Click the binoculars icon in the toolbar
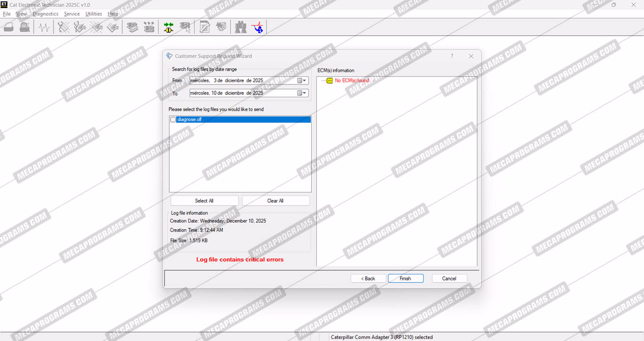This screenshot has height=341, width=644. 240,27
